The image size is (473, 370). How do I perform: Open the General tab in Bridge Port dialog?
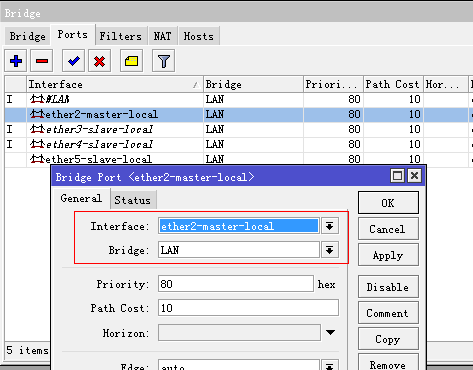pos(81,199)
